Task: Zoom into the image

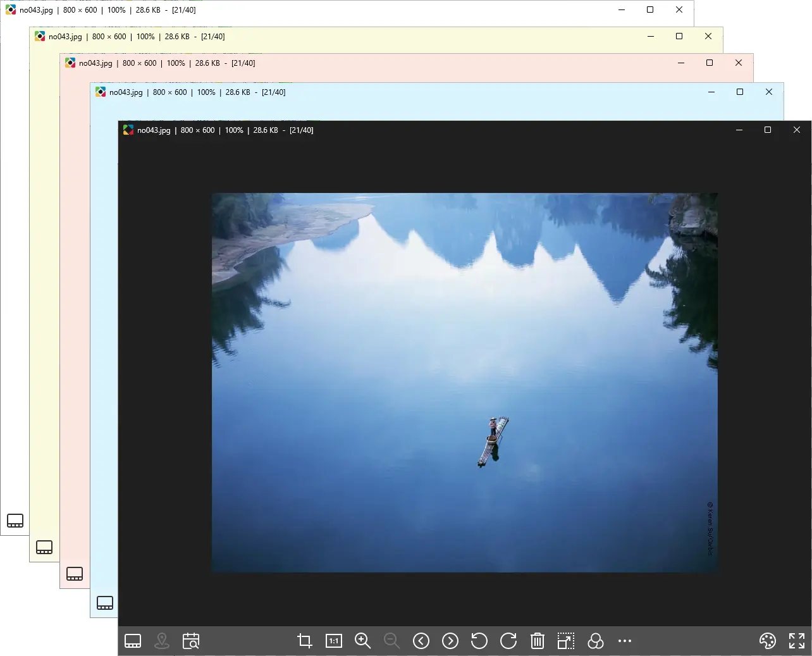Action: (363, 641)
